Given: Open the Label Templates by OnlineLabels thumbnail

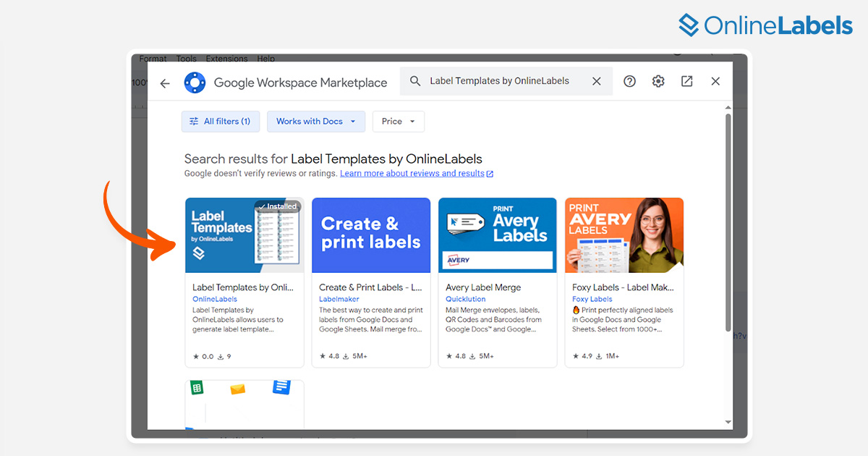Looking at the screenshot, I should pyautogui.click(x=244, y=235).
